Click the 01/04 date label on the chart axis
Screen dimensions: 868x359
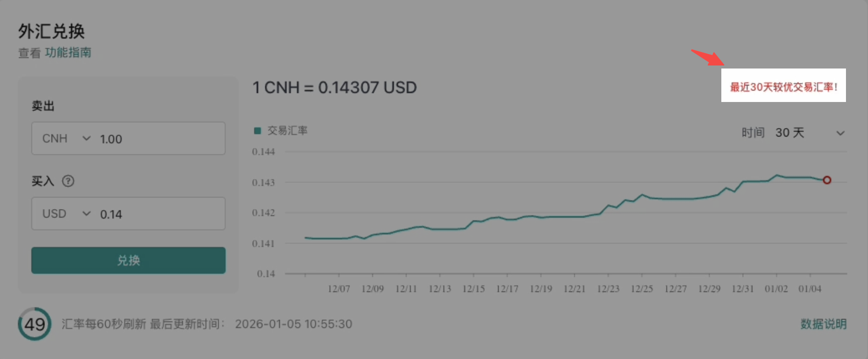click(809, 289)
